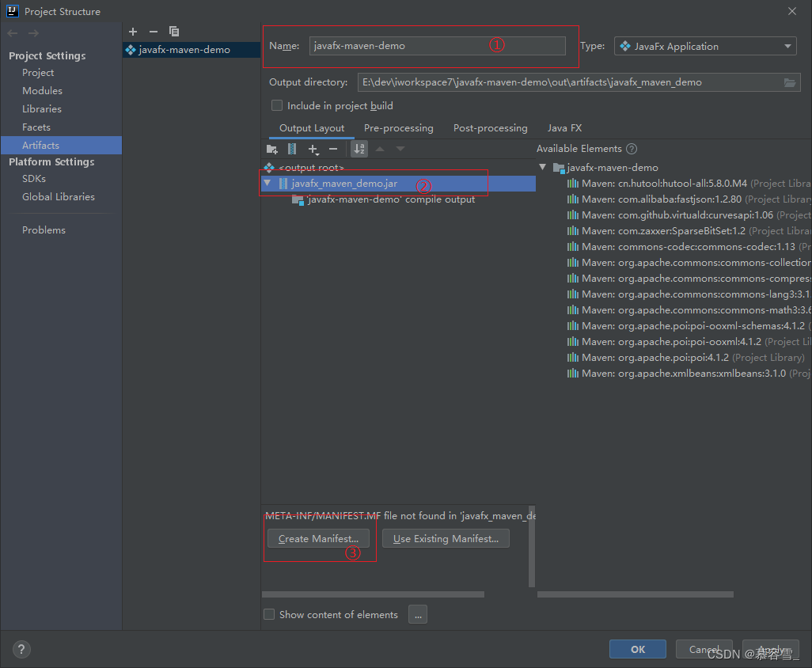Click available elements horizontal scrollbar

[x=636, y=594]
